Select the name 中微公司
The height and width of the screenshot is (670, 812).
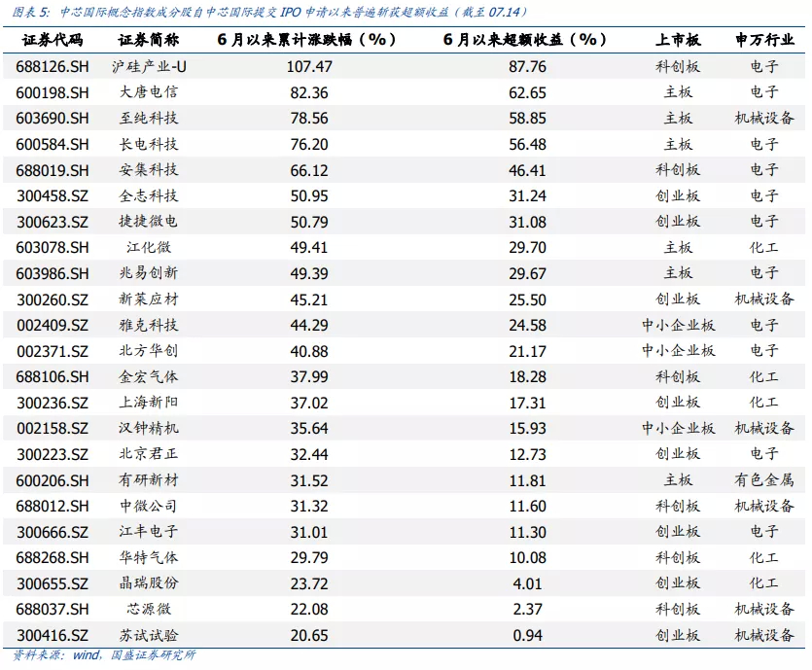[149, 506]
